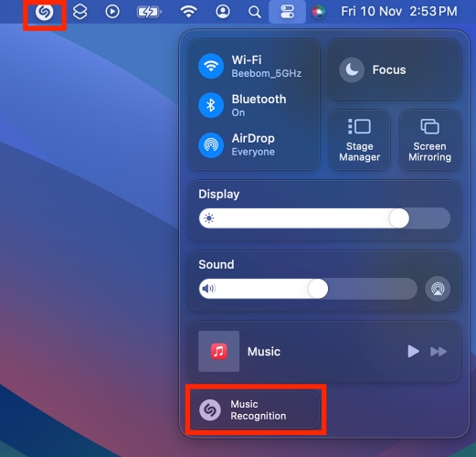Choose AirPlay audio output
The image size is (476, 457).
click(438, 289)
